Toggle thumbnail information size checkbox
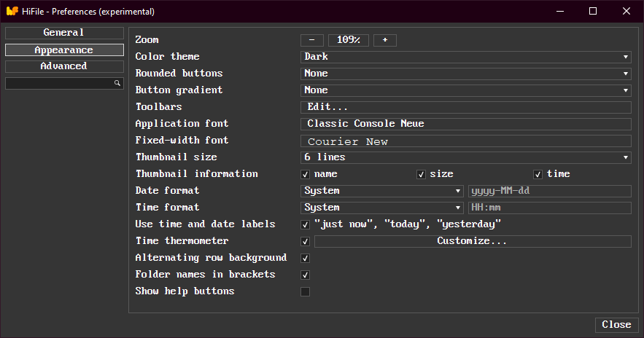The height and width of the screenshot is (338, 644). click(421, 174)
